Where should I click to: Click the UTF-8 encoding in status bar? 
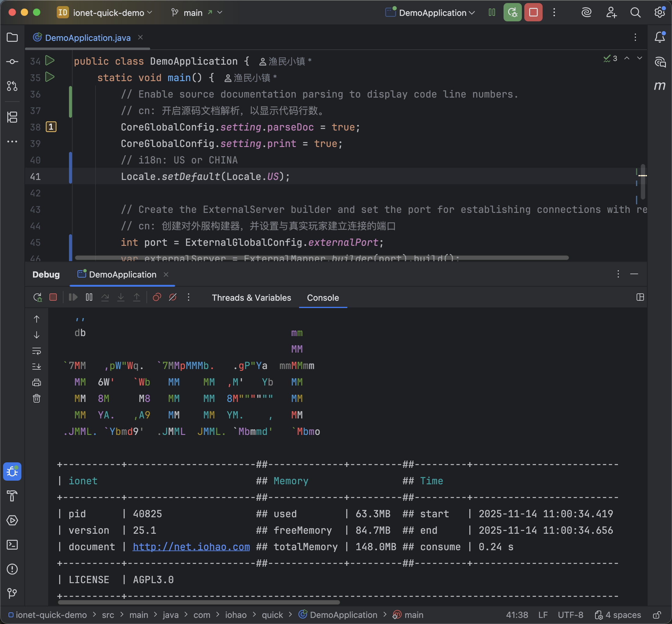pyautogui.click(x=570, y=615)
